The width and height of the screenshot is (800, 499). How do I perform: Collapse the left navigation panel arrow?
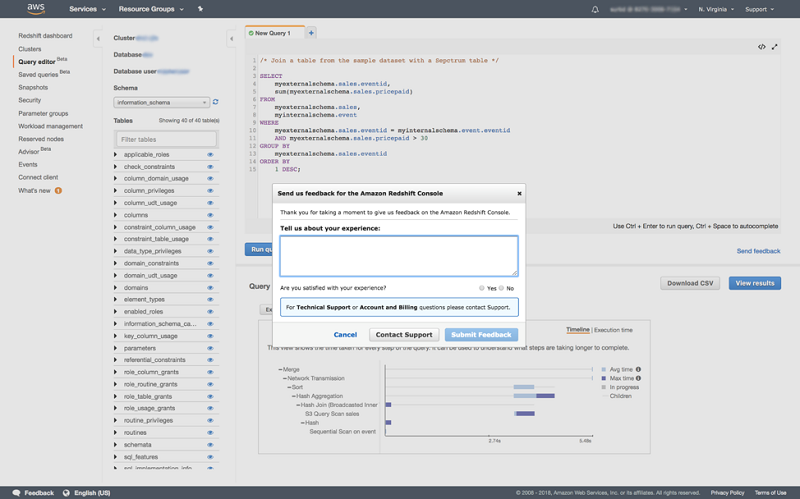[x=98, y=38]
